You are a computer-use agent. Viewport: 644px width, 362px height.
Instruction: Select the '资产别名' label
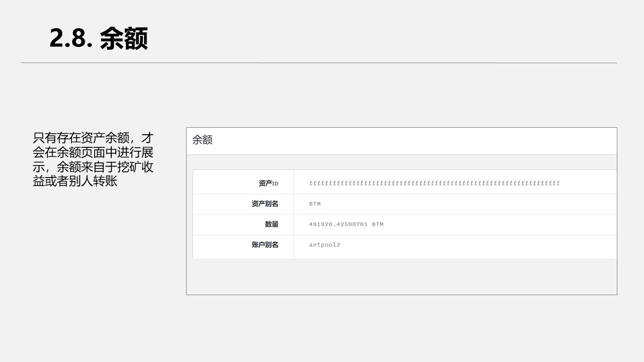[x=265, y=204]
